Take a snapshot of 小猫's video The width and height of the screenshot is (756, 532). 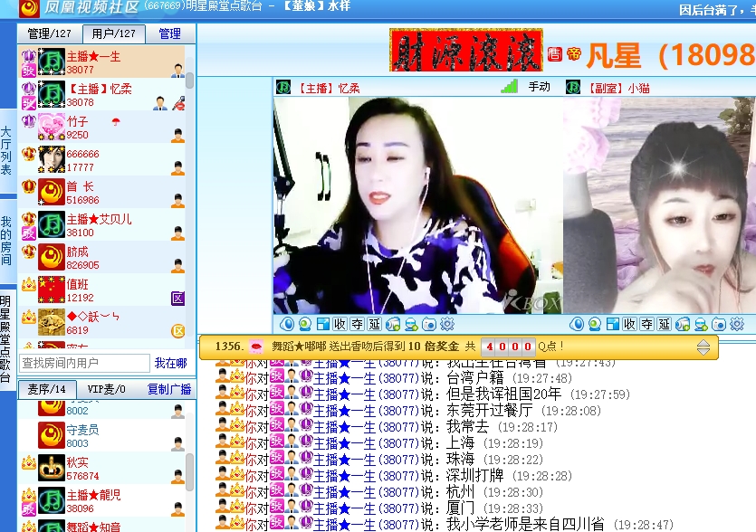(719, 324)
